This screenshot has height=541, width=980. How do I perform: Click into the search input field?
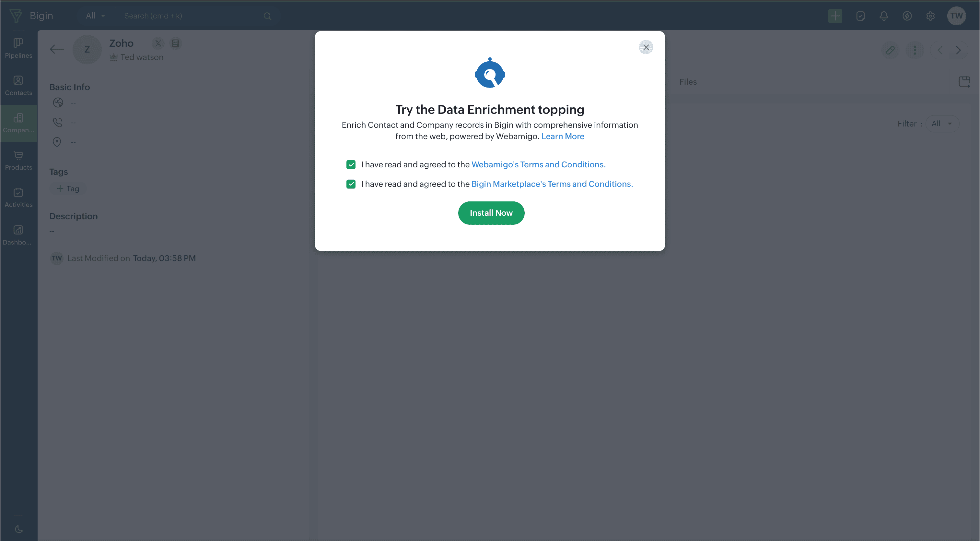click(190, 16)
